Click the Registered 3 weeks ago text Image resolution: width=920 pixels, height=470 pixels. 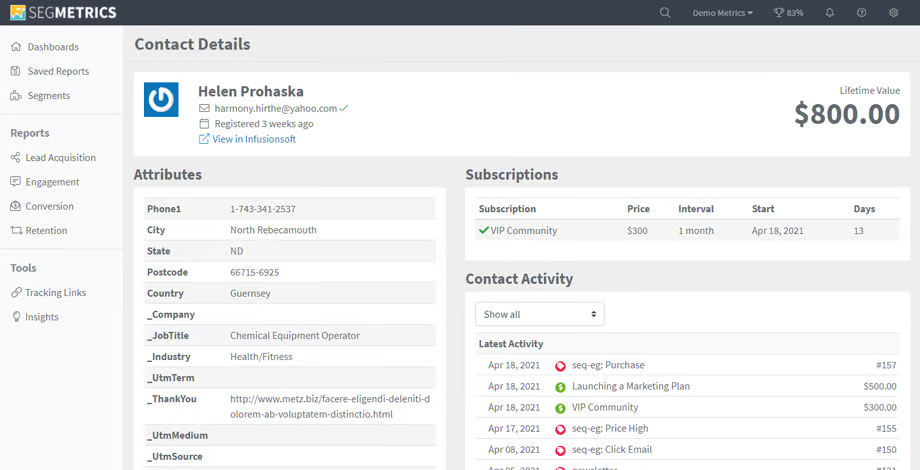[x=264, y=124]
